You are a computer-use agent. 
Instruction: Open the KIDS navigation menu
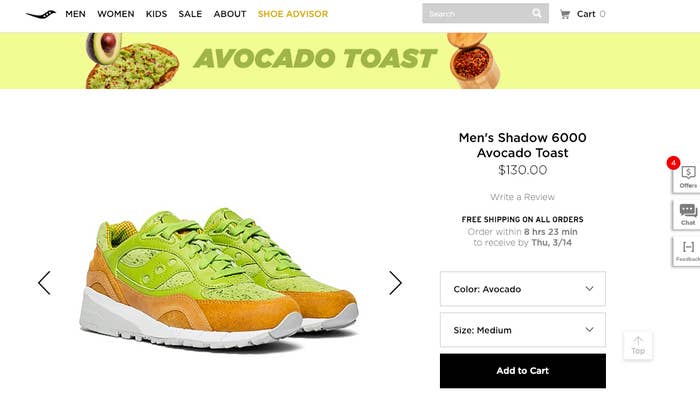156,14
